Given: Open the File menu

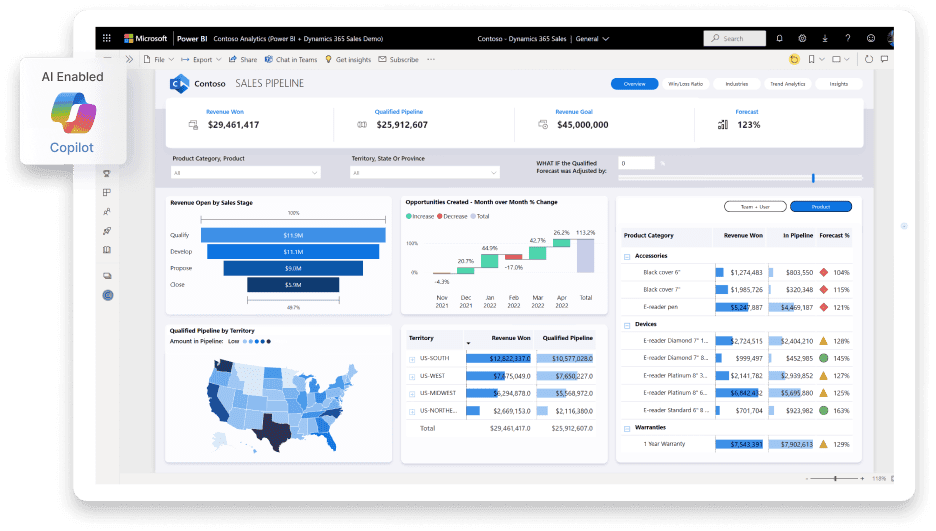Looking at the screenshot, I should [x=156, y=60].
